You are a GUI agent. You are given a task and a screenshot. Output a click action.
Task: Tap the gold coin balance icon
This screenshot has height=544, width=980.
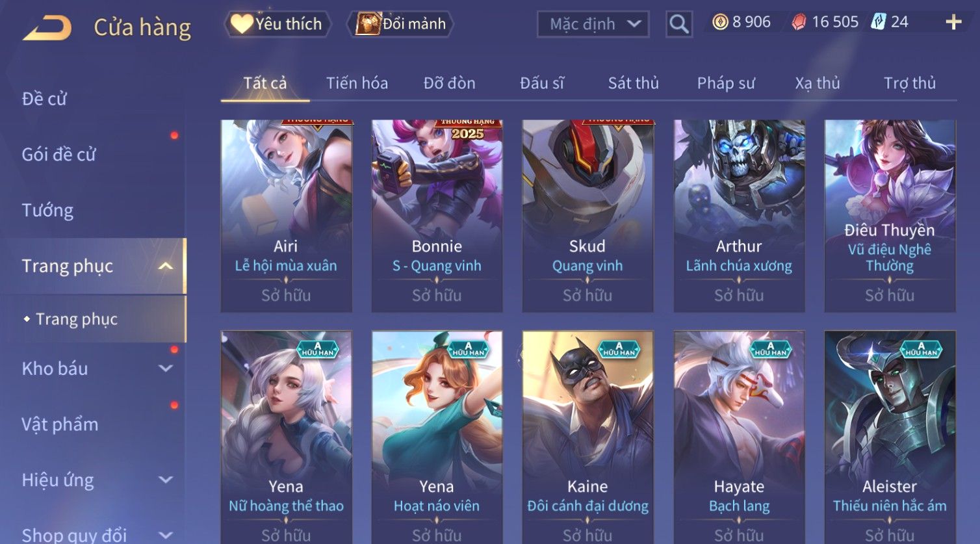coord(720,22)
